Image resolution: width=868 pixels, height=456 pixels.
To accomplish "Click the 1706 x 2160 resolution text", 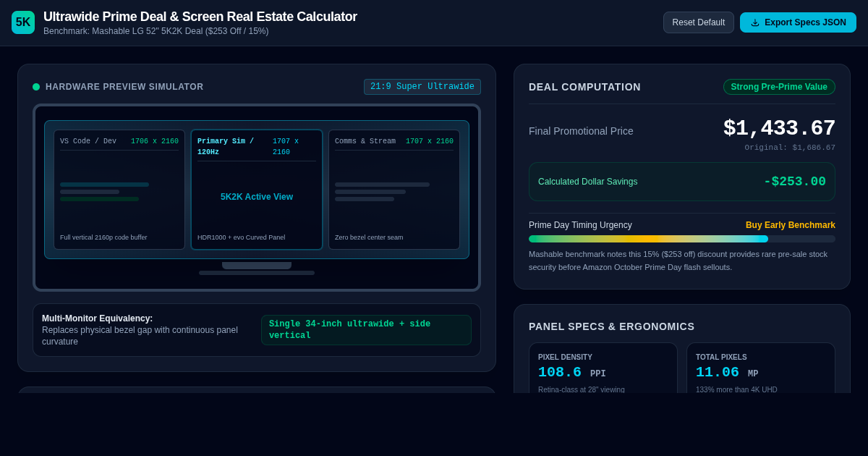I will [x=155, y=142].
